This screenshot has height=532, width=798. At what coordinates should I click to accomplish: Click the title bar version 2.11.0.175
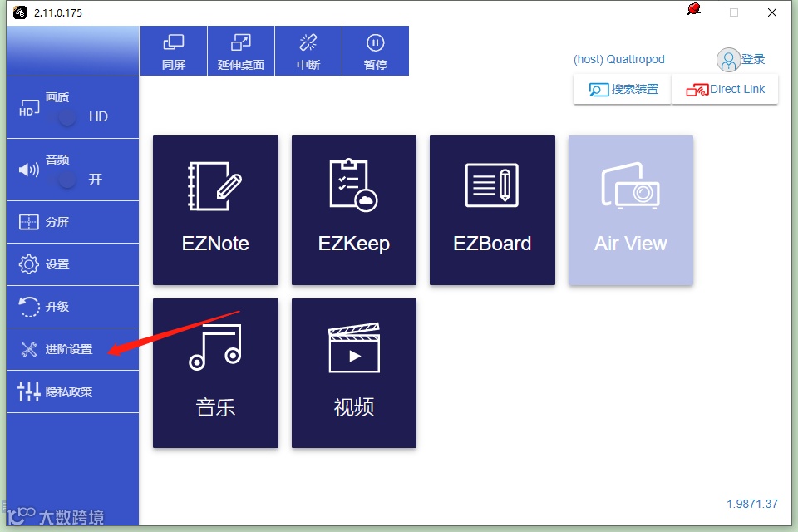[58, 12]
